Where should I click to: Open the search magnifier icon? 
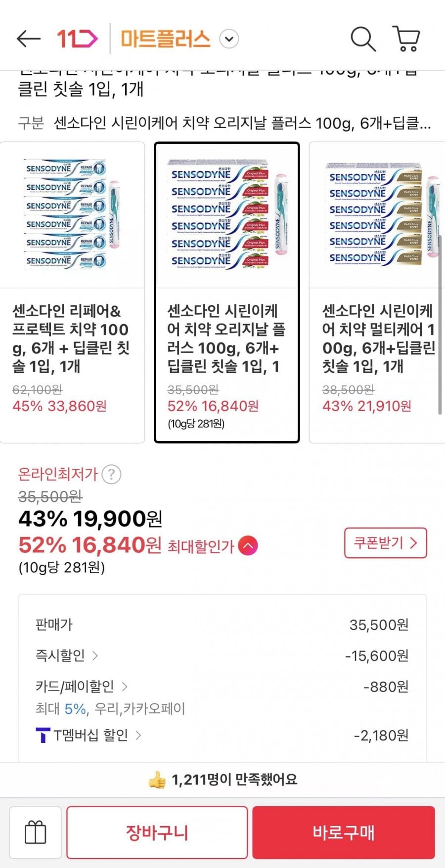click(363, 39)
